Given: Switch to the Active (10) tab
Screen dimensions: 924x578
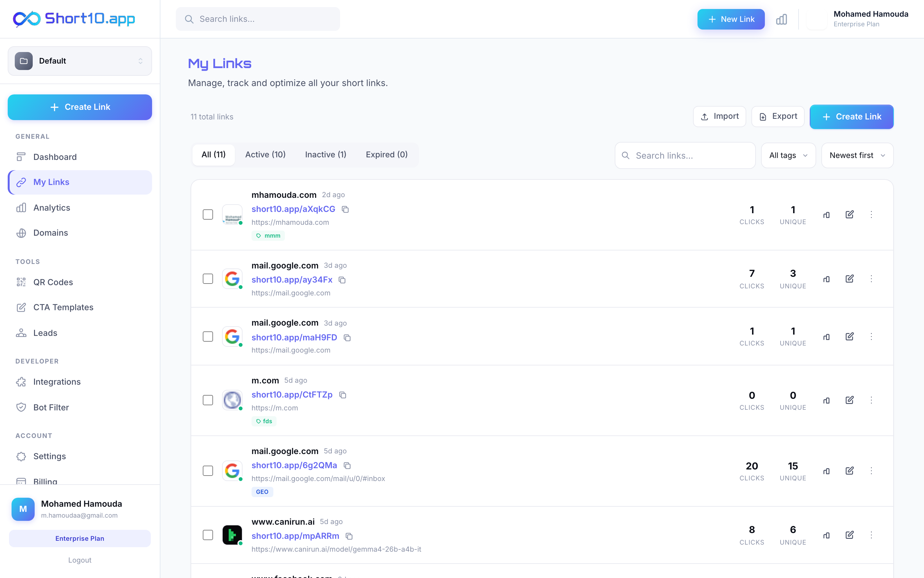Looking at the screenshot, I should coord(265,154).
